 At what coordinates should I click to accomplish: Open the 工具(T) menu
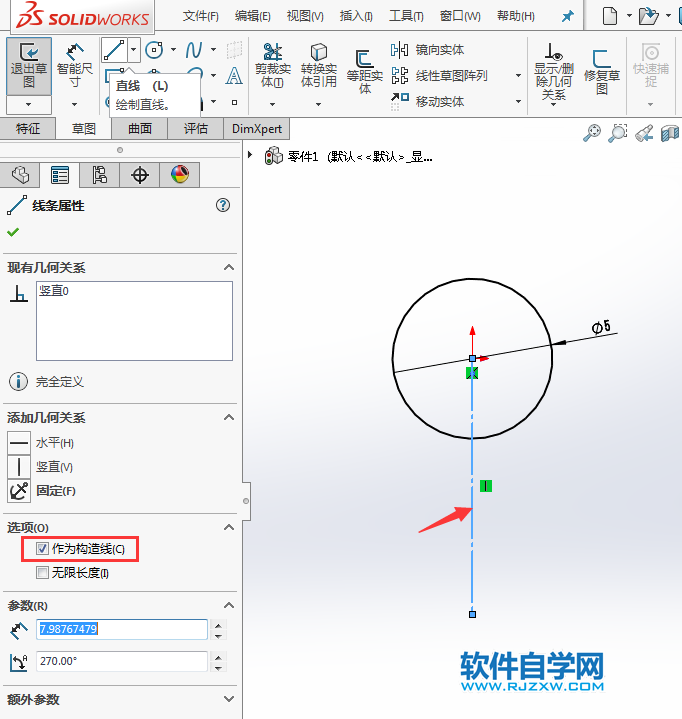(x=406, y=16)
